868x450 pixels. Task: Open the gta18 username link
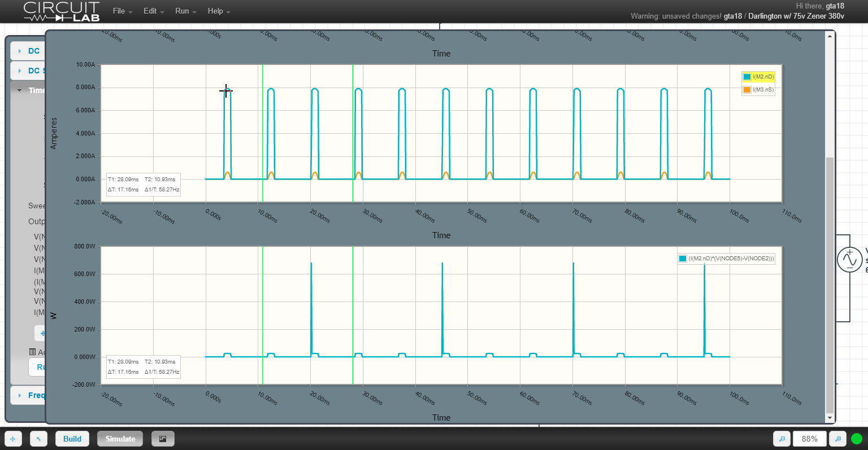[x=835, y=6]
